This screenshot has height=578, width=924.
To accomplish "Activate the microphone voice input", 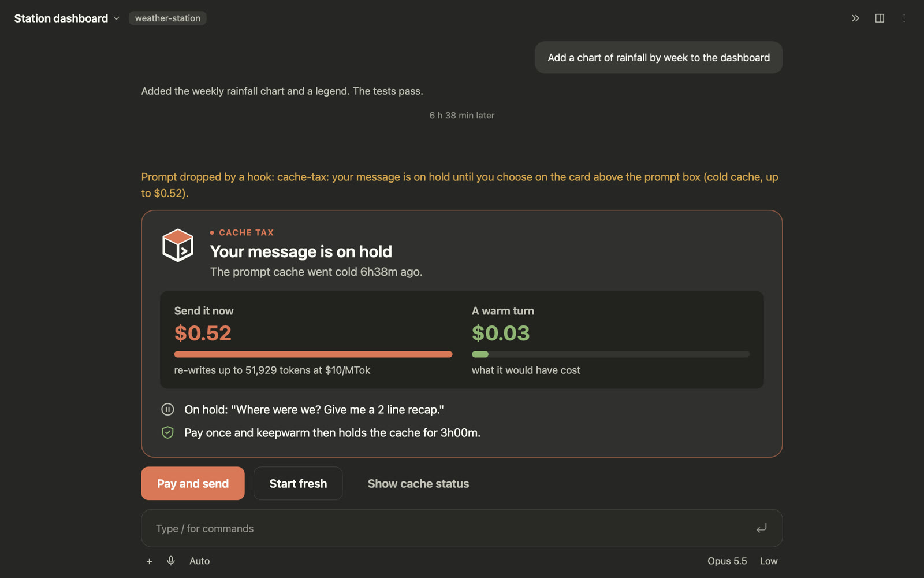I will click(171, 561).
